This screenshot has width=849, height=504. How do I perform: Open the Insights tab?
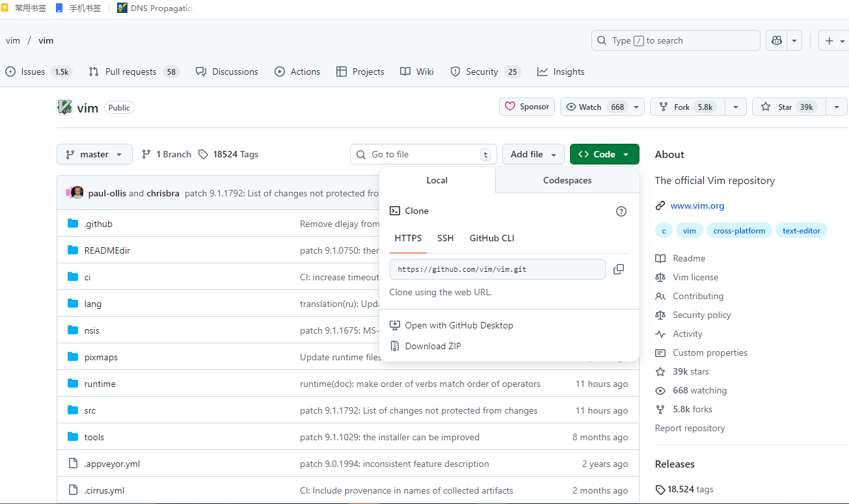561,72
